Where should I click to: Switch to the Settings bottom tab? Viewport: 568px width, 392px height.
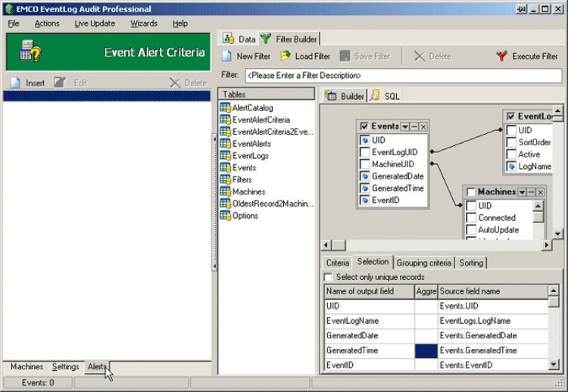coord(65,367)
